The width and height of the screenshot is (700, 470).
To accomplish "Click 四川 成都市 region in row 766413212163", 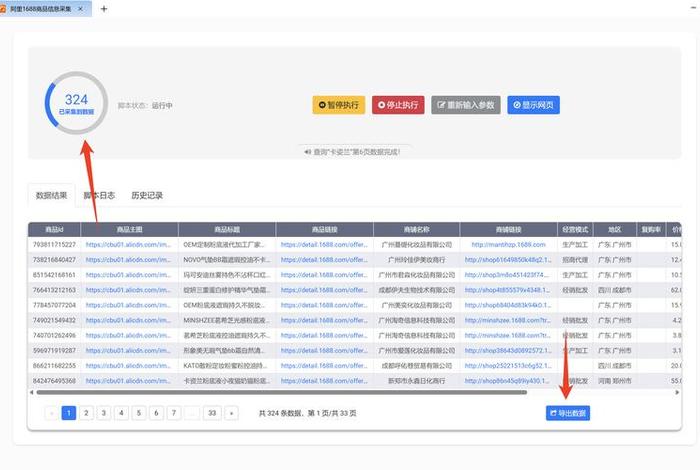I will point(615,290).
